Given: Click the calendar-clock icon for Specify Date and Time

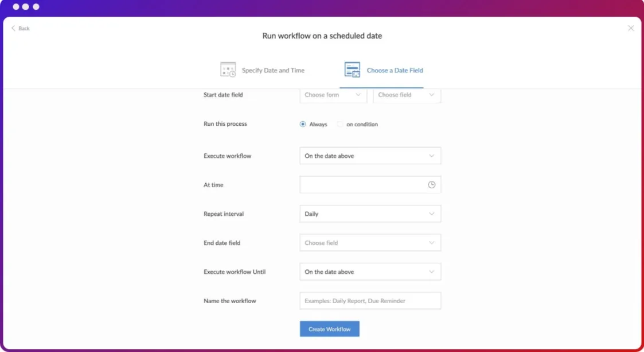Looking at the screenshot, I should click(228, 69).
